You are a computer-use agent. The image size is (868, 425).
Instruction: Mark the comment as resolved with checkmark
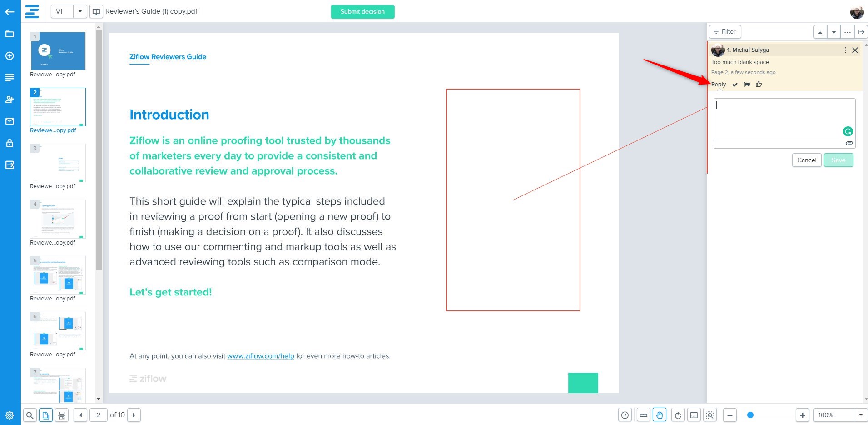[x=735, y=85]
